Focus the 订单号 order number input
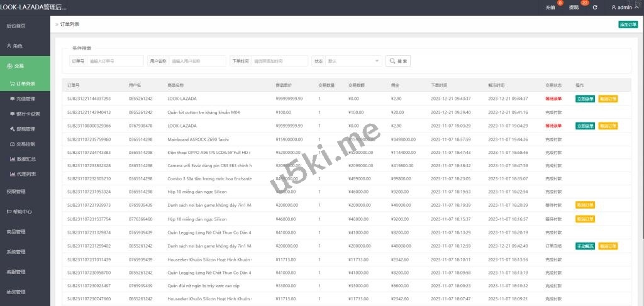 coord(115,61)
